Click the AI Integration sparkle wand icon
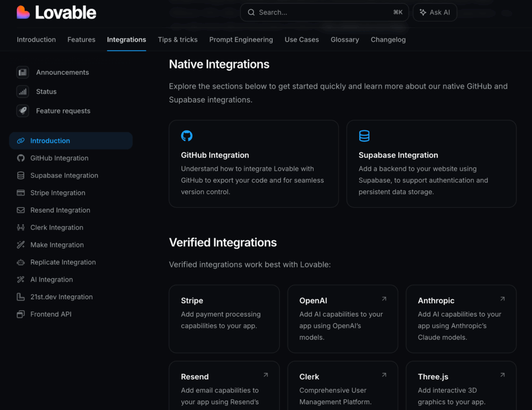 (21, 280)
